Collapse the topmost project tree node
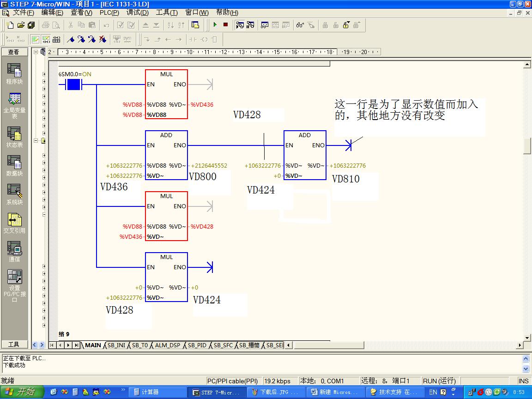532x399 pixels. [36, 52]
